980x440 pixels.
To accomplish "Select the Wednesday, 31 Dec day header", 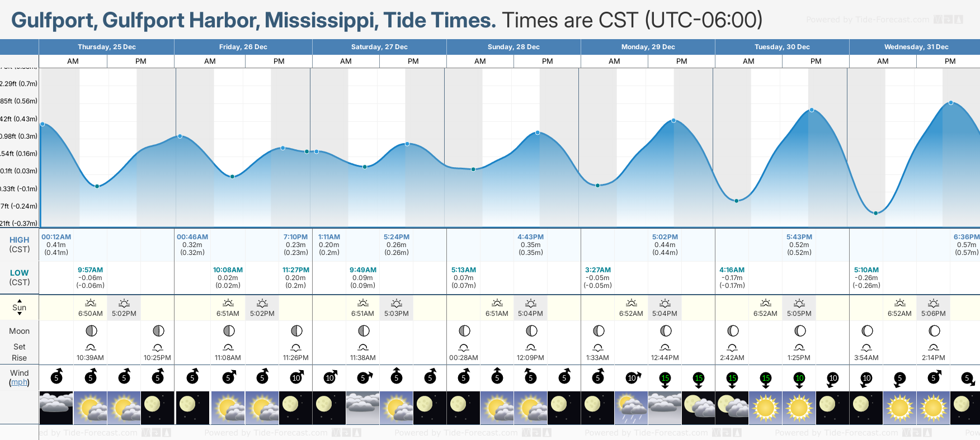I will coord(916,47).
